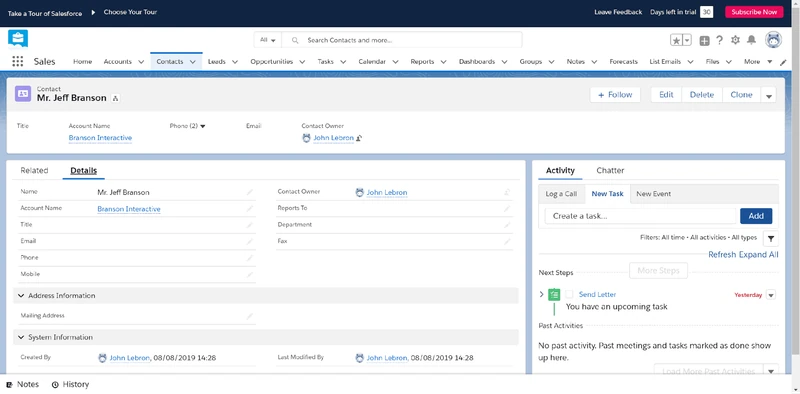This screenshot has height=394, width=800.
Task: Click the Leave Feedback link
Action: 618,12
